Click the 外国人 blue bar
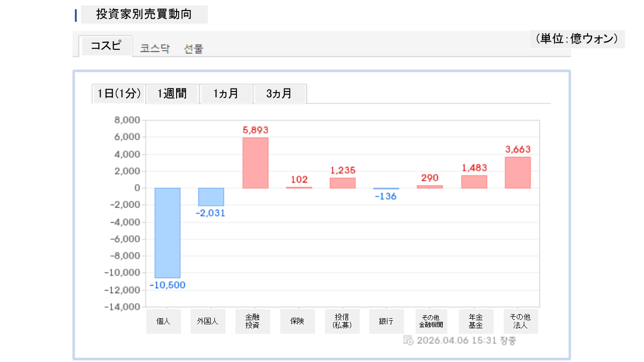 pos(211,197)
